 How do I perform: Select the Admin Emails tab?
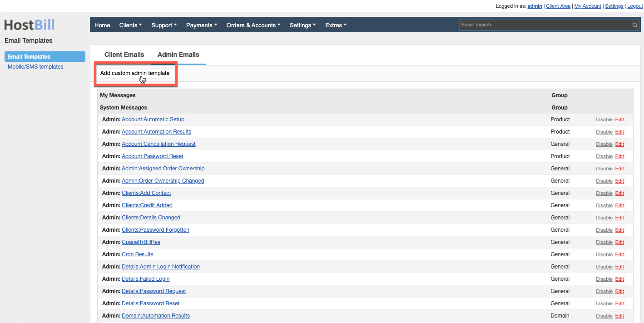click(x=178, y=55)
